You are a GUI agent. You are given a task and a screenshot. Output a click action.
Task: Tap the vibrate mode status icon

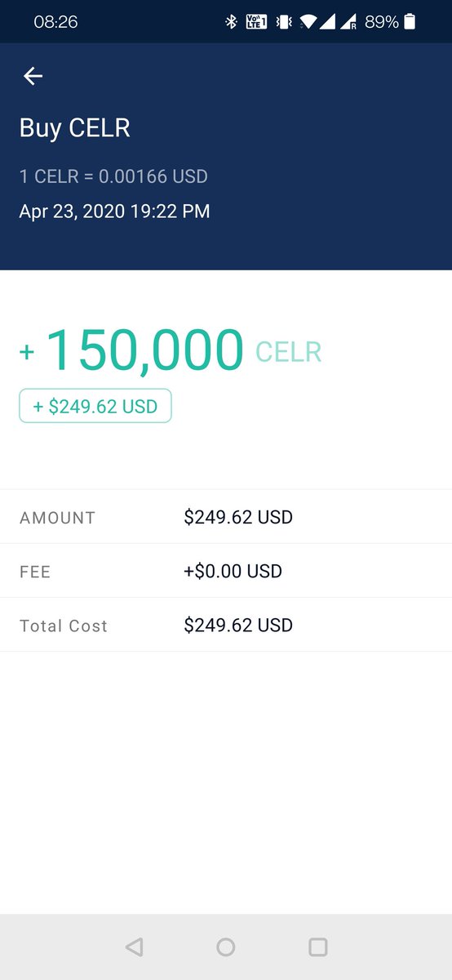(283, 22)
